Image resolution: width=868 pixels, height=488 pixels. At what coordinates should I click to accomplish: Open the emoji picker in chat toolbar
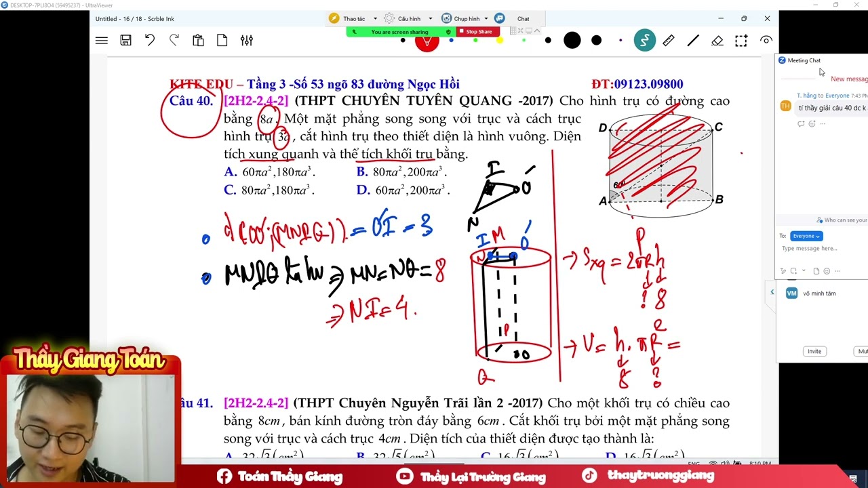827,271
